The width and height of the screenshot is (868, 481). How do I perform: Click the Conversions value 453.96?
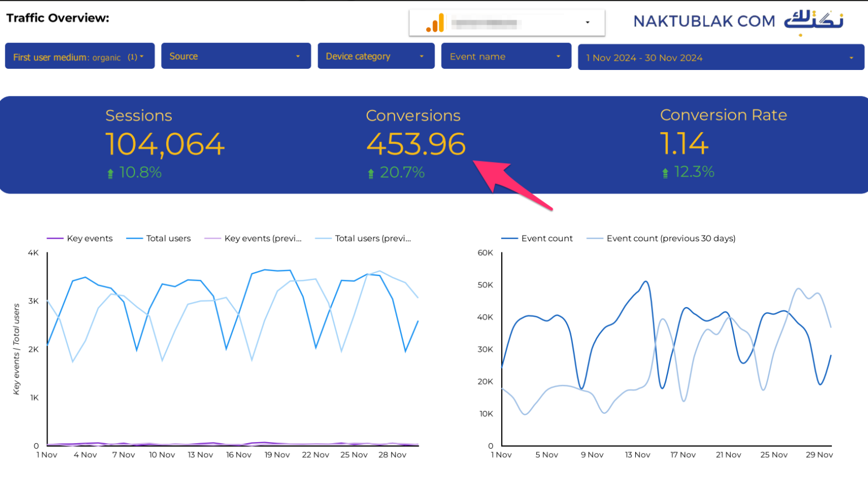[x=416, y=145]
